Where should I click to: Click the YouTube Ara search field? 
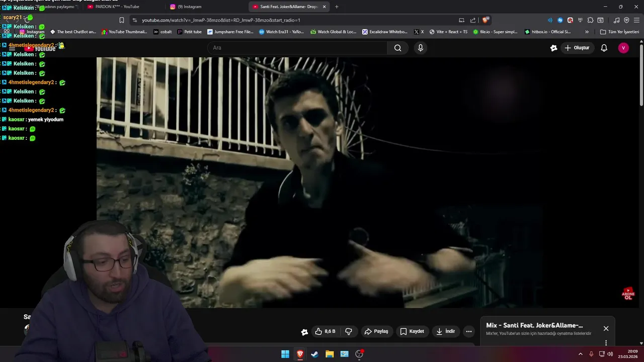click(x=297, y=48)
